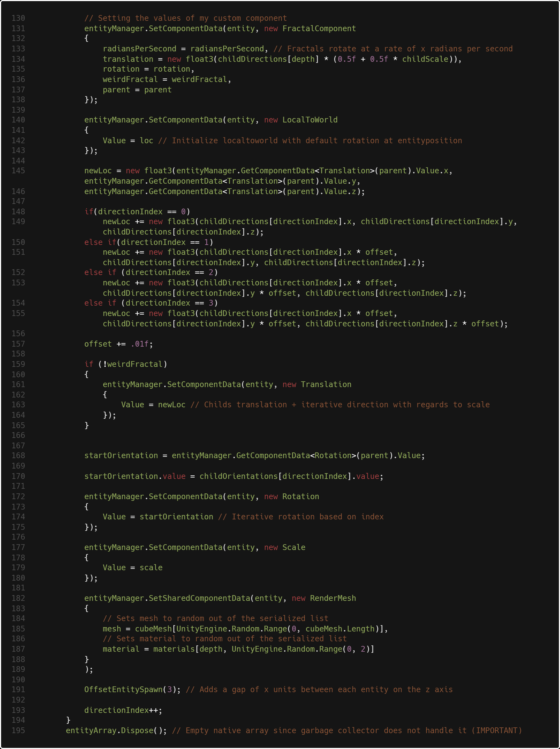560x749 pixels.
Task: Click 'if(directionIndex == 0)' on line 148
Action: [x=137, y=212]
